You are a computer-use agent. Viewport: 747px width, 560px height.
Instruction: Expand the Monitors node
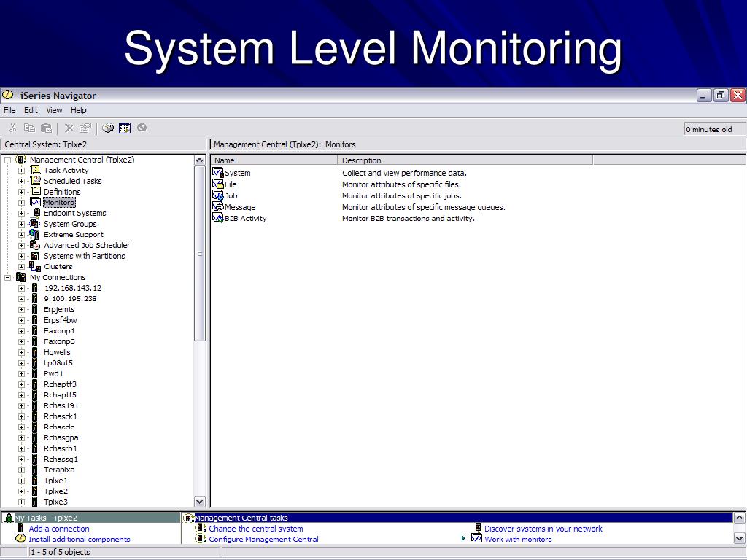[21, 203]
